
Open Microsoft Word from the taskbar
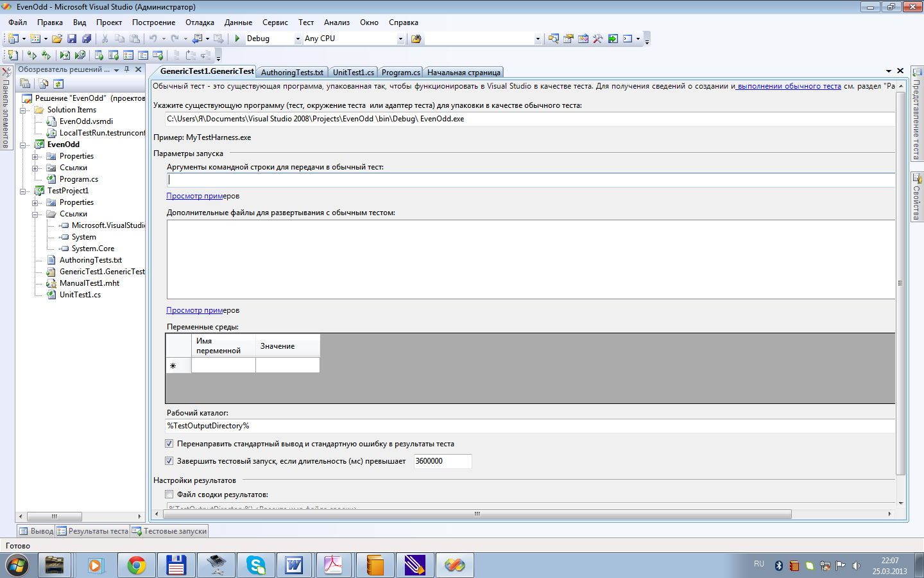tap(295, 565)
